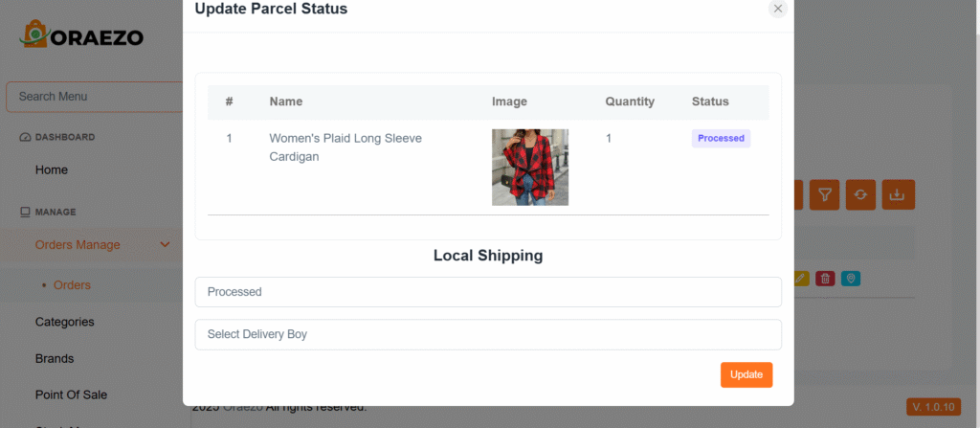980x428 pixels.
Task: Select Orders submenu item
Action: 72,285
